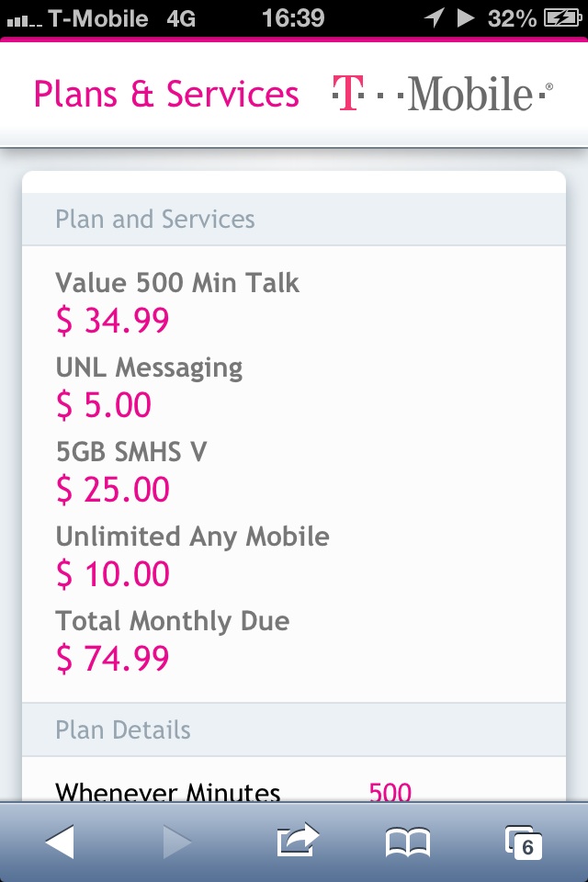Tap the T-Mobile logo
Image resolution: width=588 pixels, height=882 pixels.
click(443, 94)
